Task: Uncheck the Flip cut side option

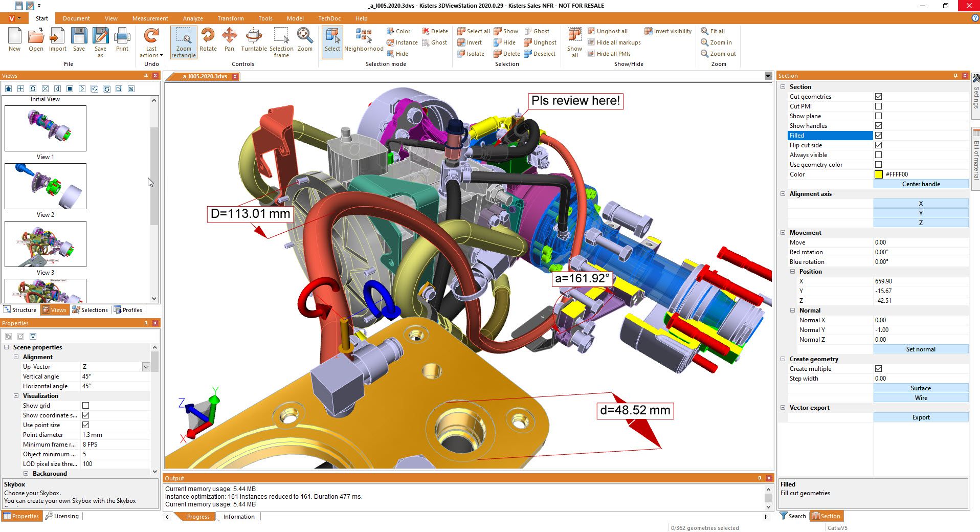Action: coord(878,145)
